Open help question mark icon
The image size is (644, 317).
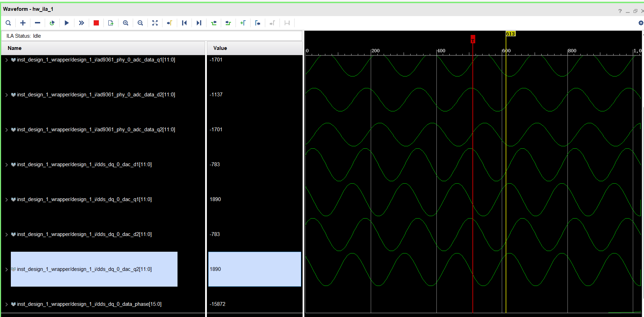tap(620, 11)
